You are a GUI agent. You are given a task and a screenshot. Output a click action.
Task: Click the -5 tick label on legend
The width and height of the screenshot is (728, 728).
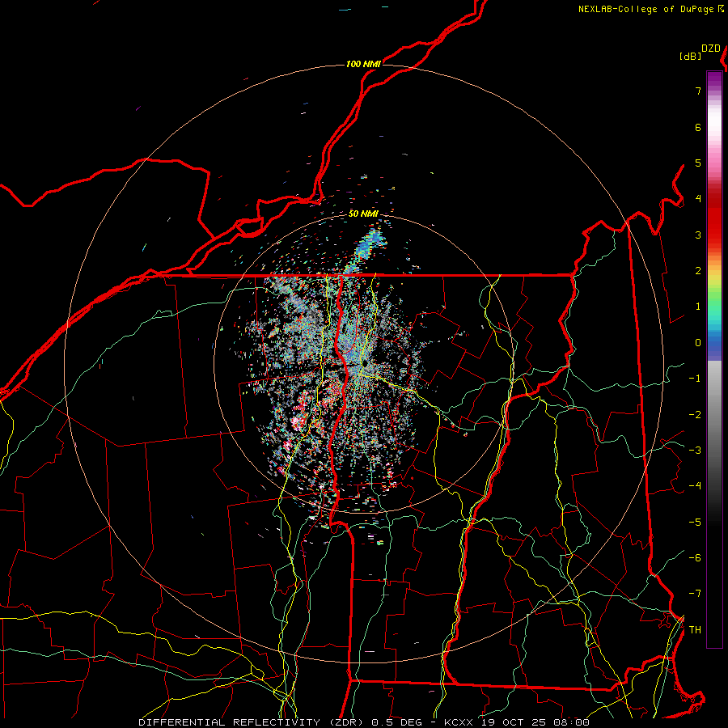point(695,523)
